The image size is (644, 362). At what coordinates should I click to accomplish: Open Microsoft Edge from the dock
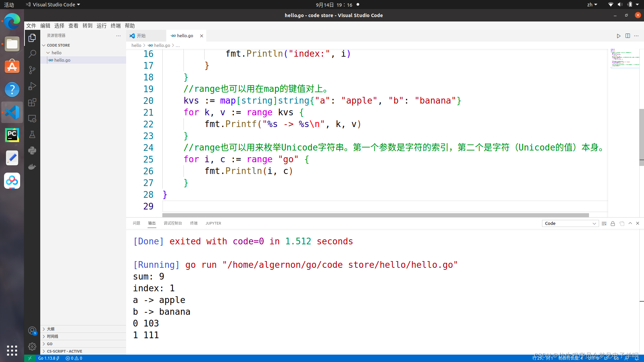point(12,21)
